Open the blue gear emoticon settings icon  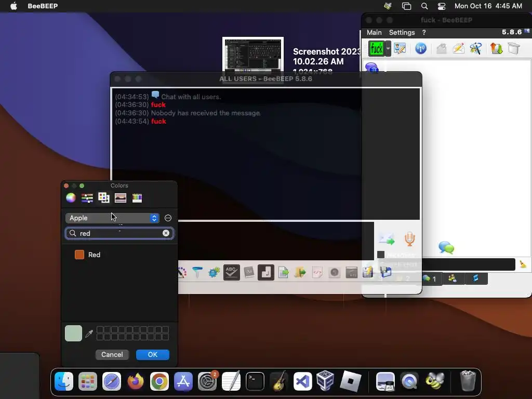click(214, 272)
